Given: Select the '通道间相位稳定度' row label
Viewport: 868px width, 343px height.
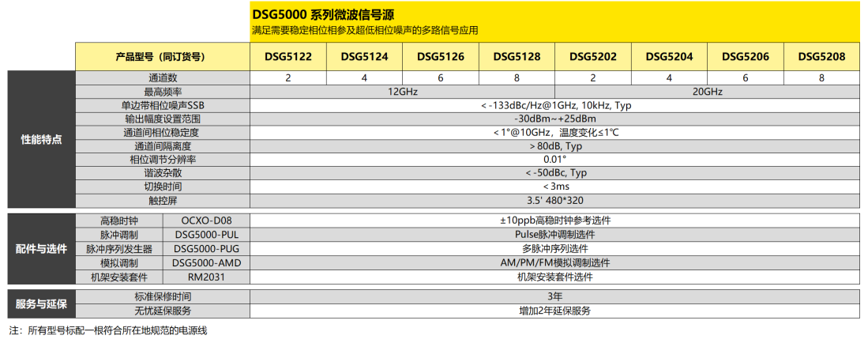Looking at the screenshot, I should (163, 133).
